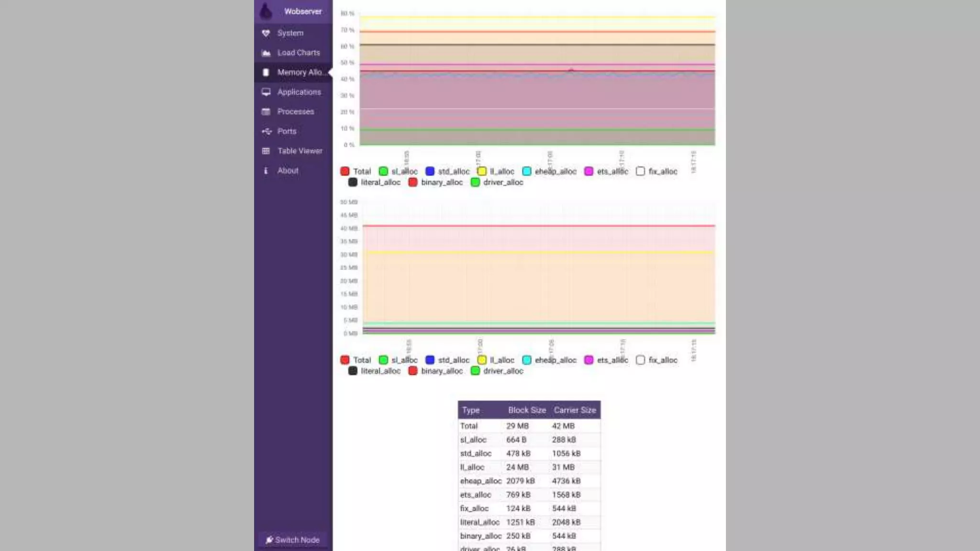This screenshot has width=980, height=551.
Task: Click the System heartbeat icon
Action: point(266,33)
